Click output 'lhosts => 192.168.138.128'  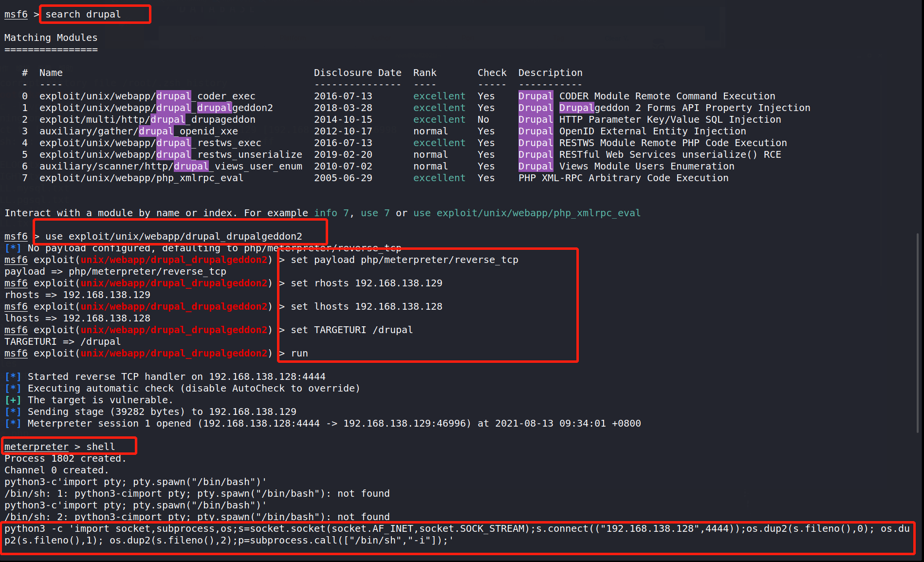77,318
